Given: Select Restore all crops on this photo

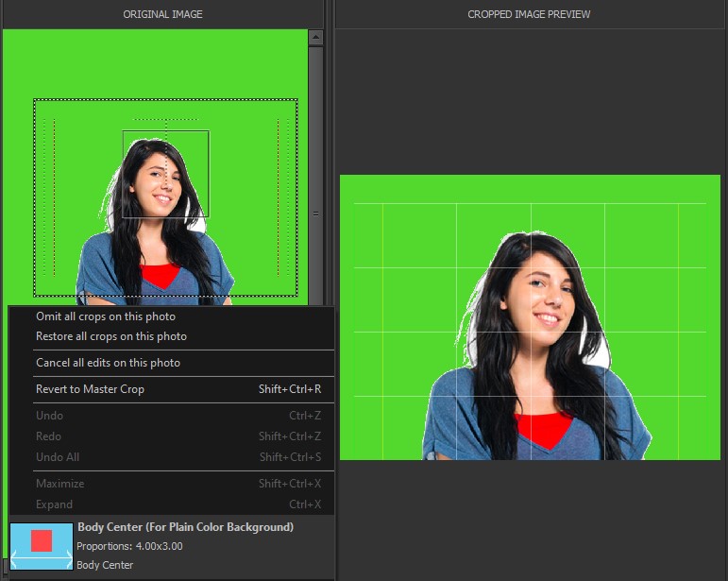Looking at the screenshot, I should coord(110,336).
